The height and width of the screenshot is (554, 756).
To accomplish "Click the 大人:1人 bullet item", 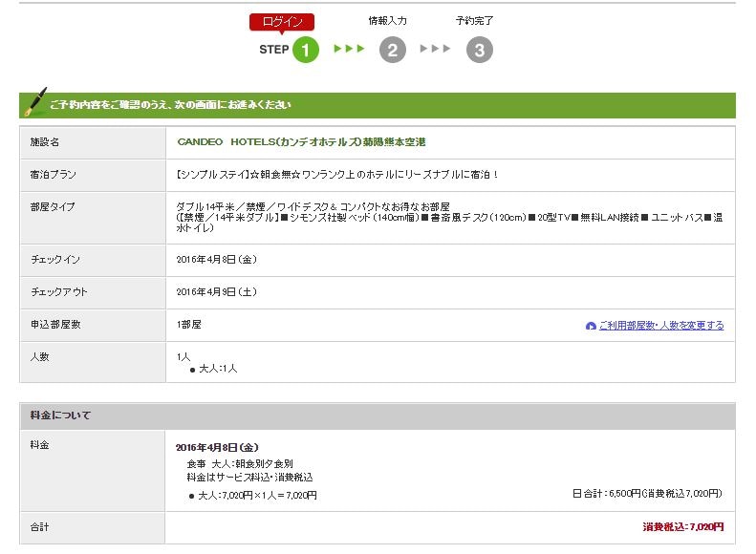I will [213, 369].
